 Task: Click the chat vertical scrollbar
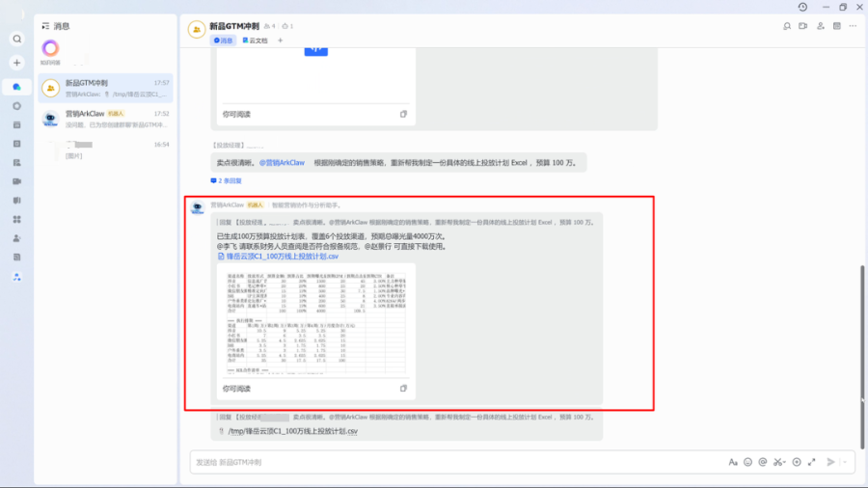point(862,358)
